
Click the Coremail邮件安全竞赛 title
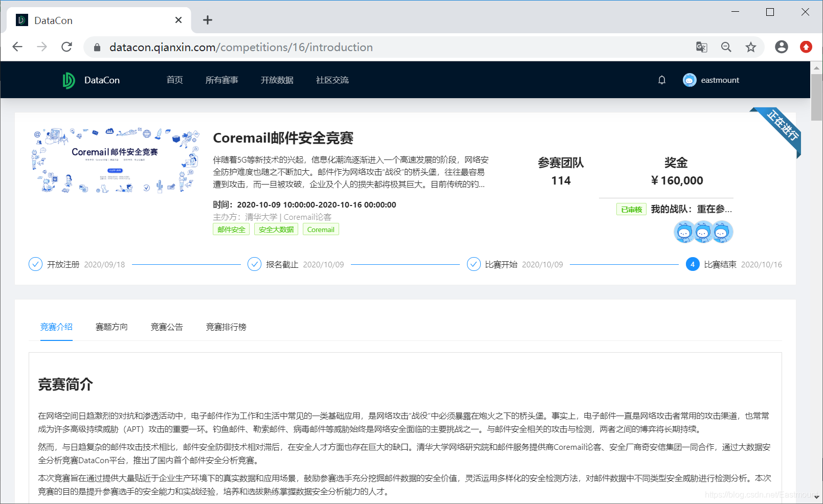tap(283, 138)
